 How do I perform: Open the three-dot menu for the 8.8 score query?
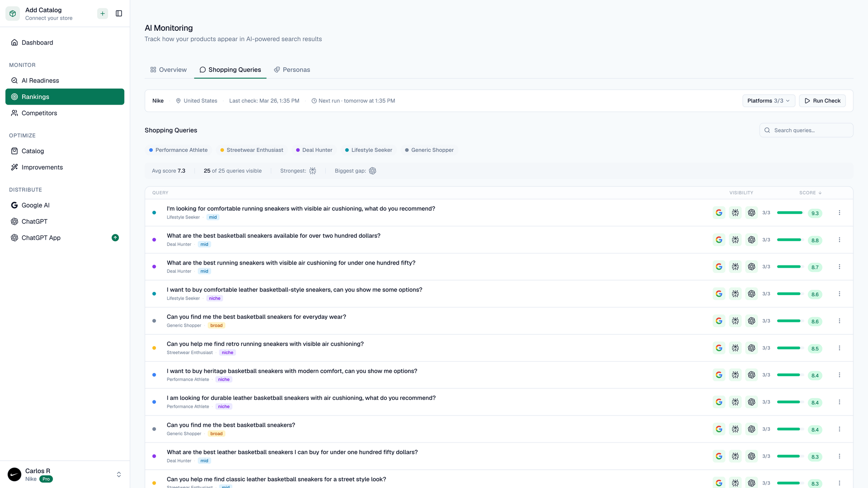(839, 240)
